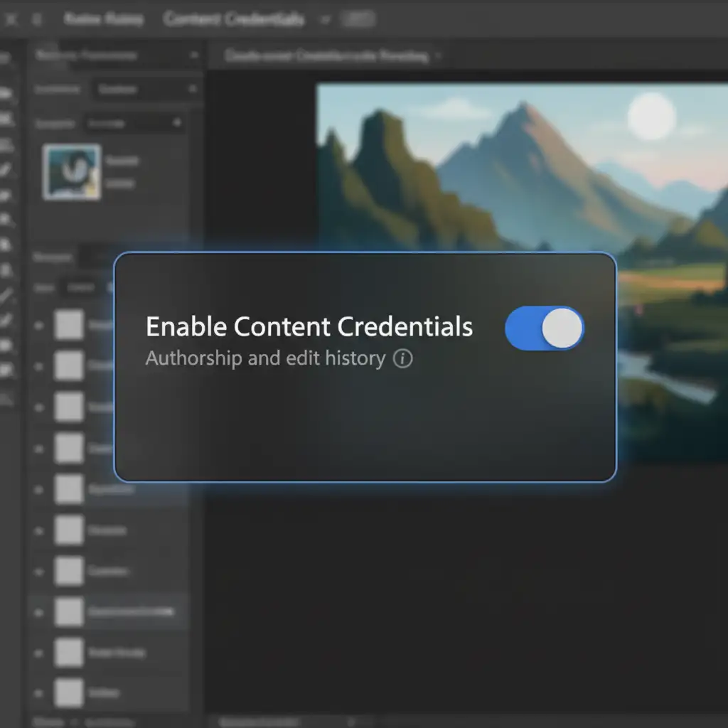Viewport: 728px width, 728px height.
Task: Open dropdown arrow next to Content Credentials title
Action: pos(326,20)
